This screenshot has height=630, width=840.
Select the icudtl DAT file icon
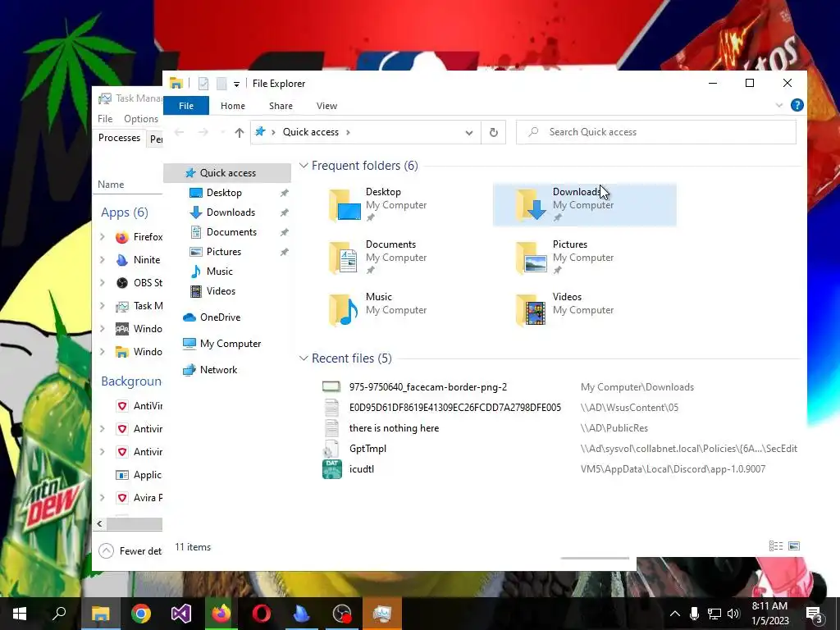331,468
